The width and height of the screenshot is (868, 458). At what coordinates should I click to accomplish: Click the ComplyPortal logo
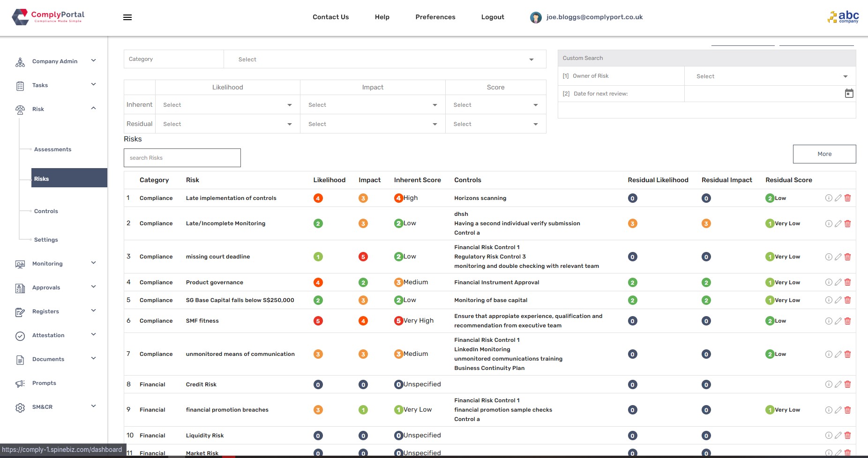click(48, 17)
